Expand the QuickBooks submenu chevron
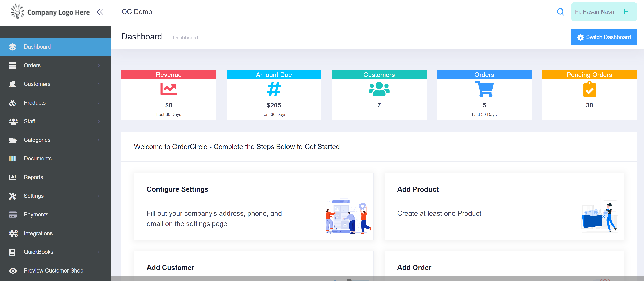Screen dimensions: 644x281 (x=99, y=252)
